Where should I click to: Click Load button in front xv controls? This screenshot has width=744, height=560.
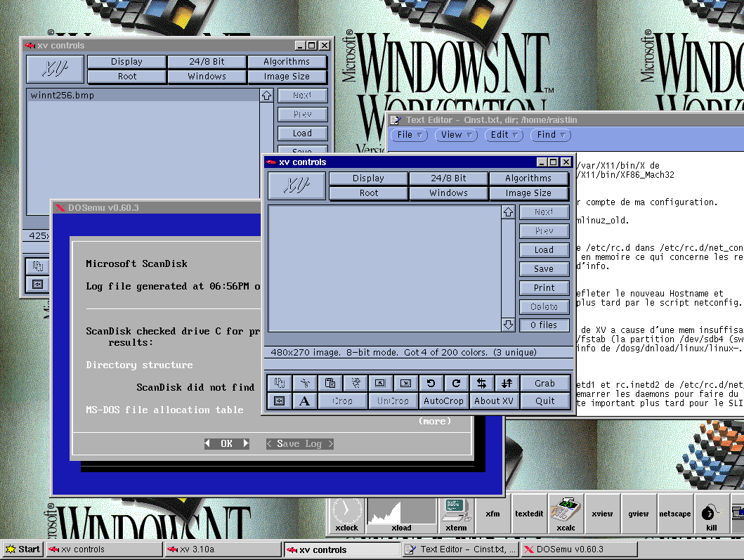(544, 250)
